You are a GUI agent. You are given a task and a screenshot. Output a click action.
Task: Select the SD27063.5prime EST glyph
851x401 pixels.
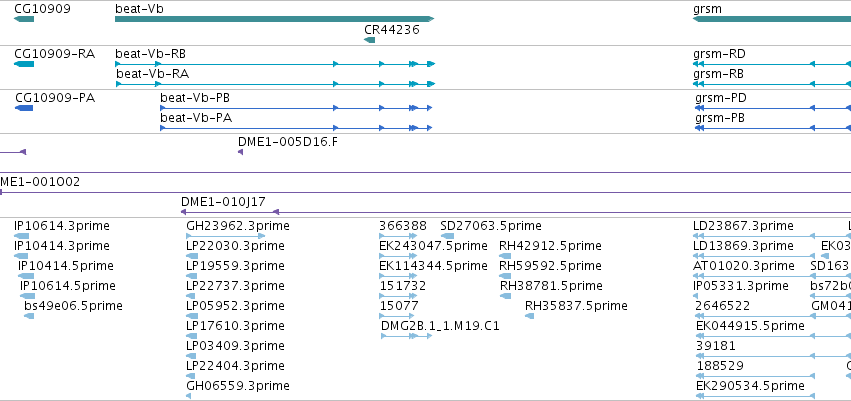(x=447, y=236)
